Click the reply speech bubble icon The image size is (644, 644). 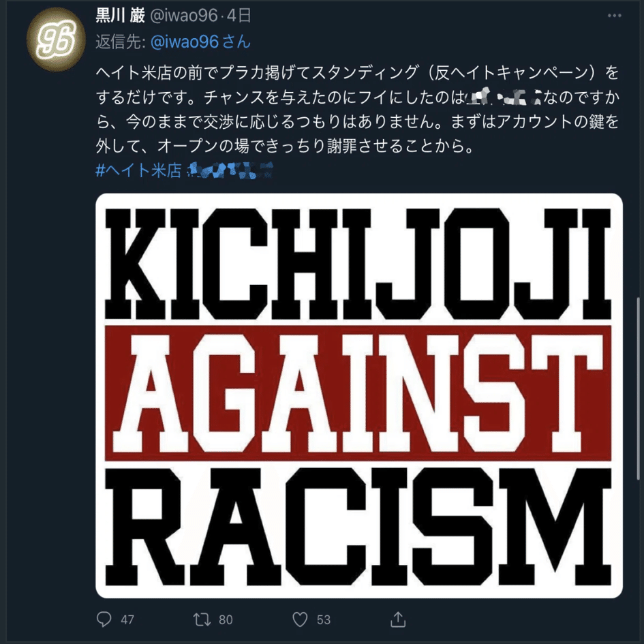coord(104,619)
